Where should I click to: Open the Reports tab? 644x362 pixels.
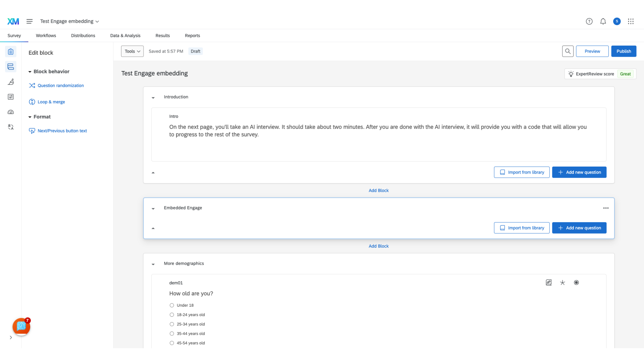click(192, 36)
